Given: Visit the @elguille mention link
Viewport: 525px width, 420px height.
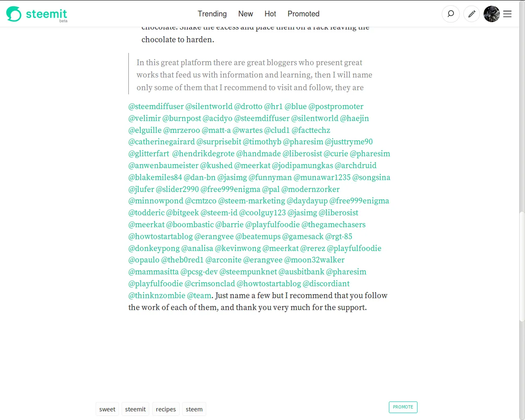Looking at the screenshot, I should pyautogui.click(x=145, y=130).
